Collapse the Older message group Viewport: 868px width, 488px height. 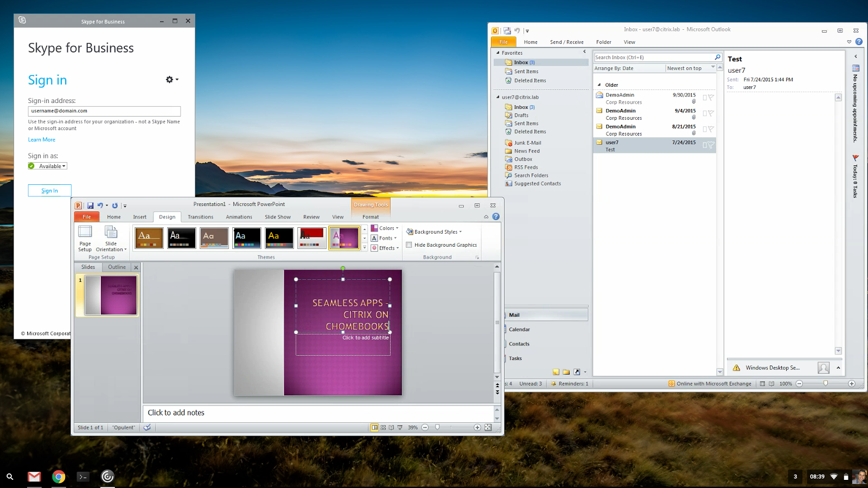pos(599,85)
